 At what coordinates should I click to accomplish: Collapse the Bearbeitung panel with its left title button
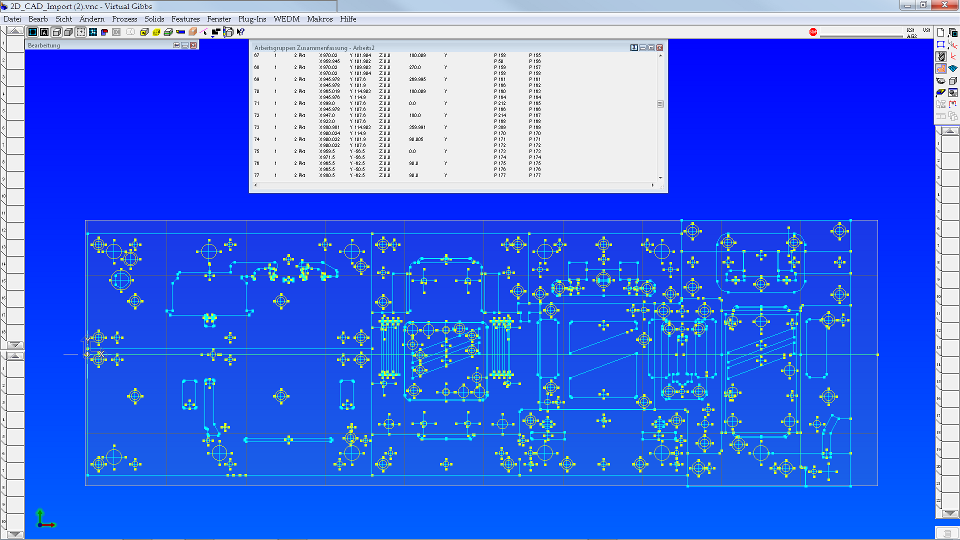tap(176, 45)
